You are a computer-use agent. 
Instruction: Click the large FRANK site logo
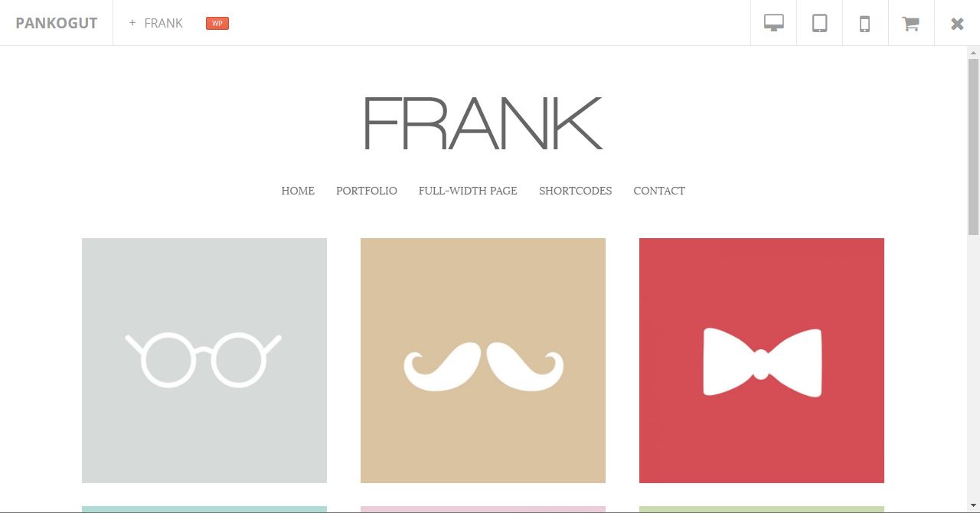coord(483,123)
